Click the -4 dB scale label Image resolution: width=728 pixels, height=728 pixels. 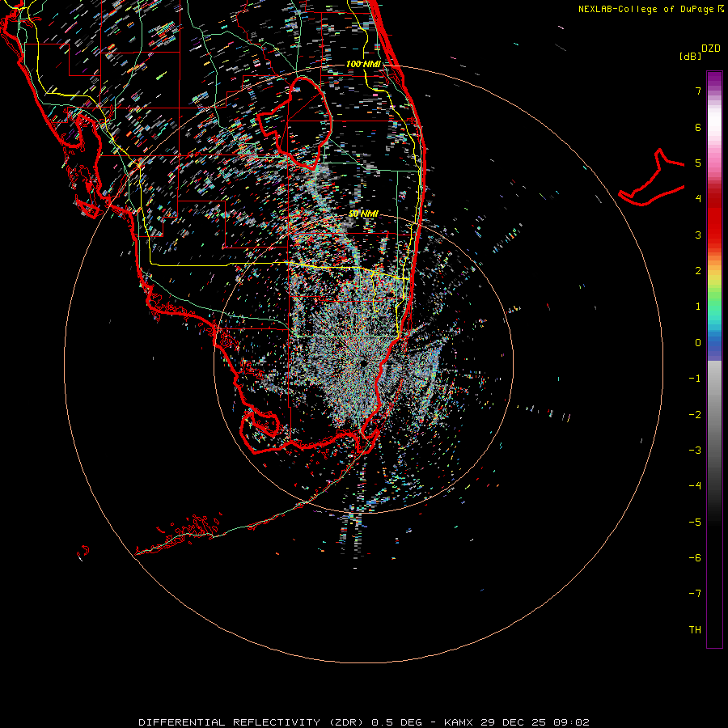(695, 486)
